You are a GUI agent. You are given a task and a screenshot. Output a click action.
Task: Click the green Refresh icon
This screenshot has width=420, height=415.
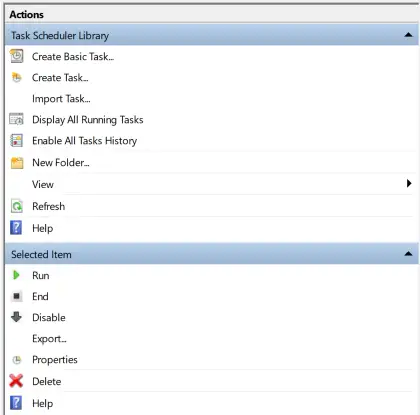click(17, 206)
